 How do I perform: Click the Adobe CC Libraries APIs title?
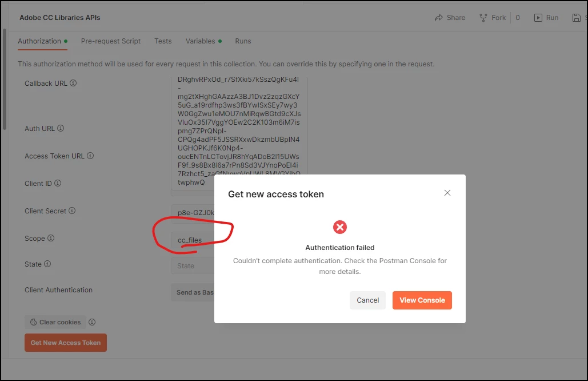[x=60, y=18]
